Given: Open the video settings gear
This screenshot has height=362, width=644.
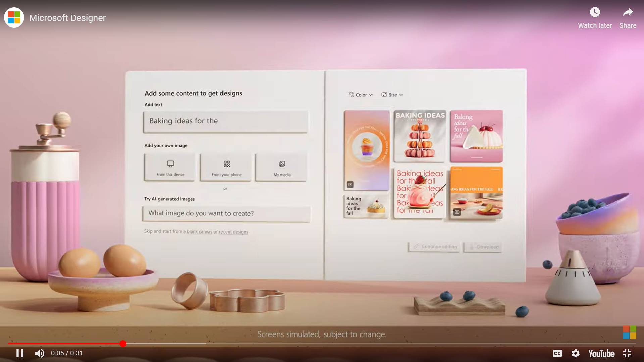Looking at the screenshot, I should pos(575,353).
